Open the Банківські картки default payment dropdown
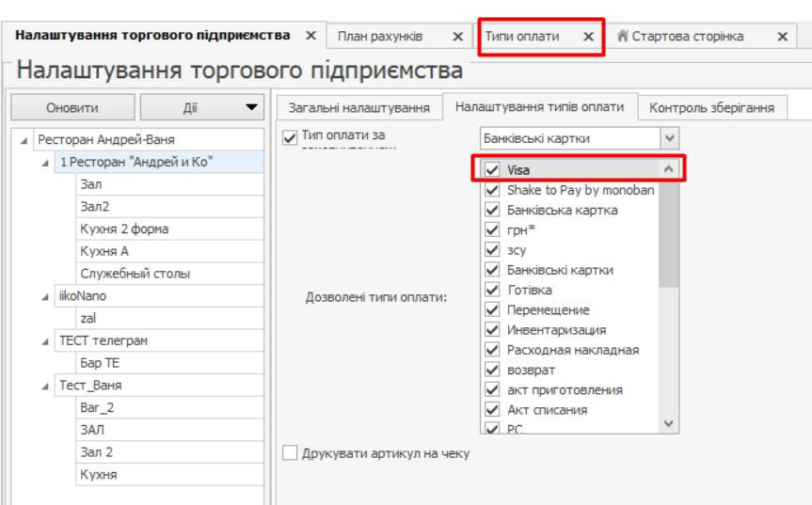The height and width of the screenshot is (505, 812). [x=670, y=138]
